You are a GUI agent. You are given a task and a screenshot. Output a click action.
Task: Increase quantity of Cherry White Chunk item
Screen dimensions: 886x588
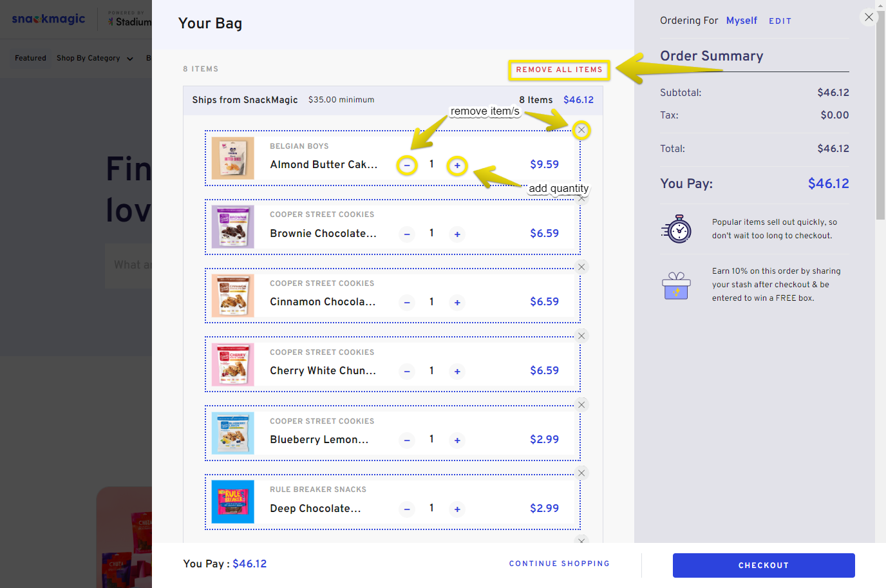pos(457,372)
